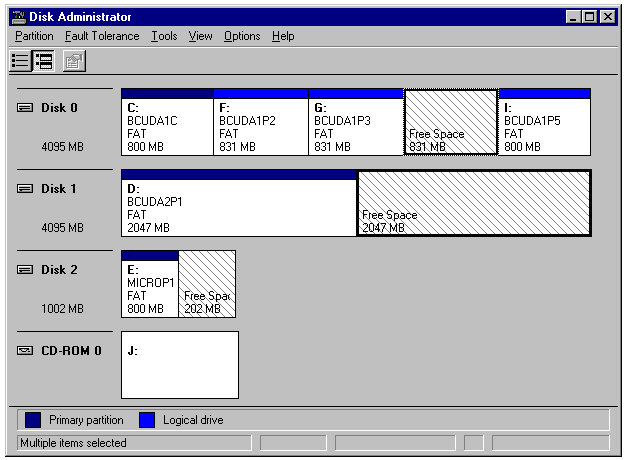Click the CD-ROM 0 drive icon
The width and height of the screenshot is (627, 460).
point(26,351)
